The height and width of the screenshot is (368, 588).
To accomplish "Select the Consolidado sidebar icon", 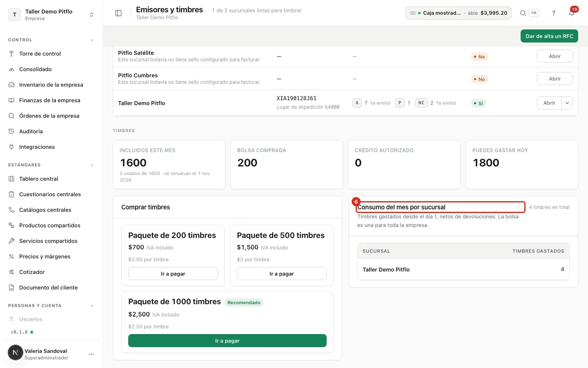I will (x=11, y=69).
